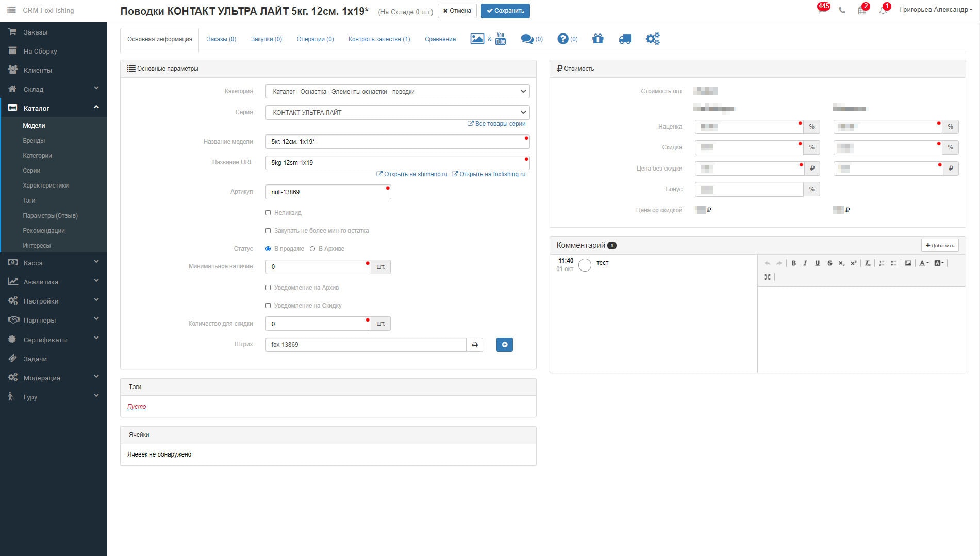Click the Пусто tags placeholder
The height and width of the screenshot is (556, 980).
(137, 407)
